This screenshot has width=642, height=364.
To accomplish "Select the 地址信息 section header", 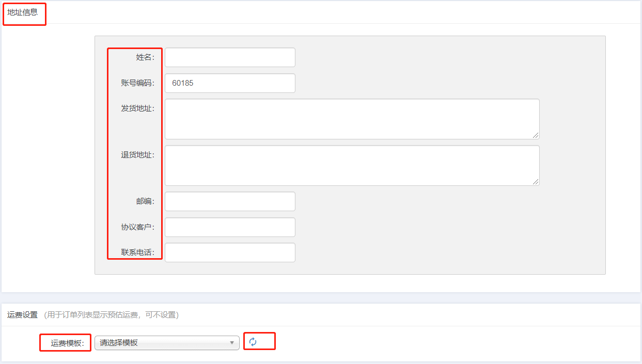I will pos(23,12).
